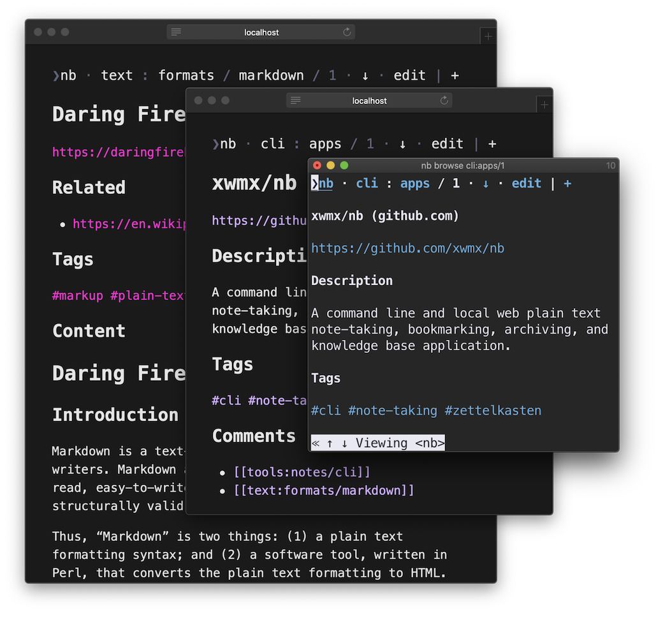Viewport: 672px width, 622px height.
Task: Click #cli tag in terminal window
Action: [326, 411]
